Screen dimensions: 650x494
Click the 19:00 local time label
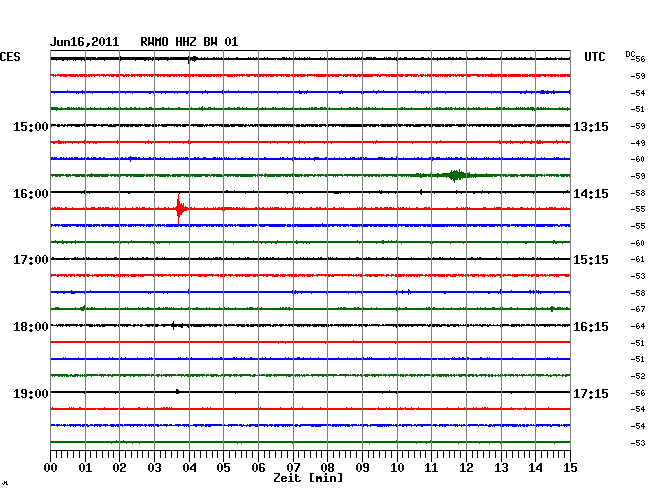(31, 393)
